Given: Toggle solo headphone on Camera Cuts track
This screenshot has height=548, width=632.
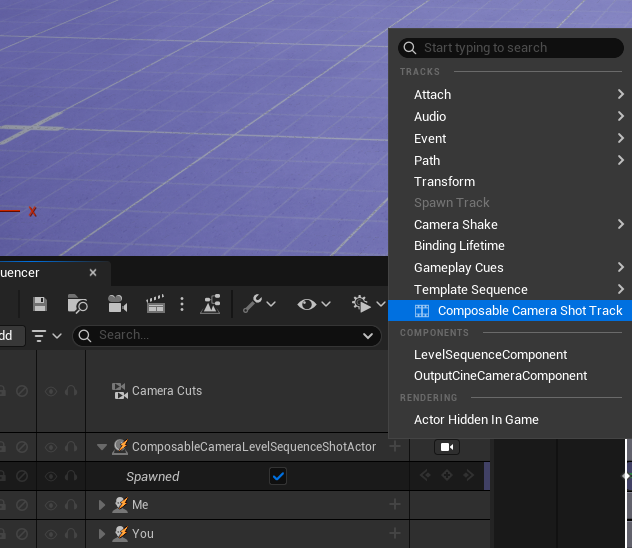Looking at the screenshot, I should (71, 391).
